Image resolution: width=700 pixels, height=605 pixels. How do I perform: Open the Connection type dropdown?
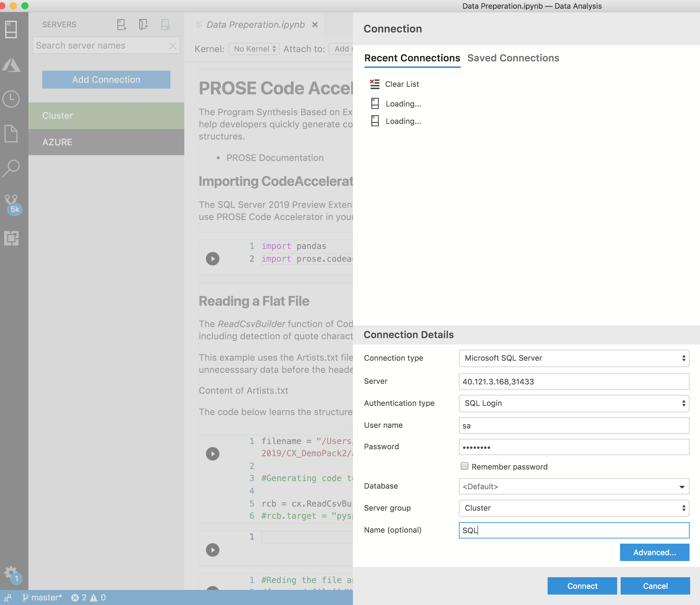pyautogui.click(x=574, y=358)
